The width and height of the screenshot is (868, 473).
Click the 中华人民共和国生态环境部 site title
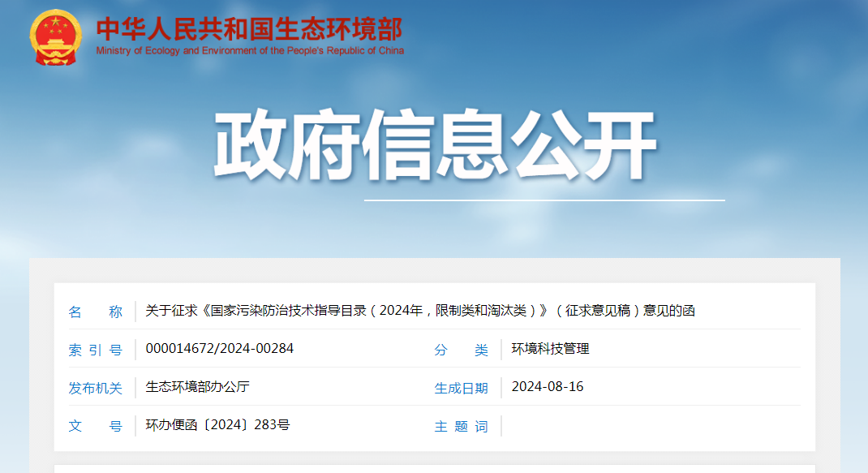[248, 28]
